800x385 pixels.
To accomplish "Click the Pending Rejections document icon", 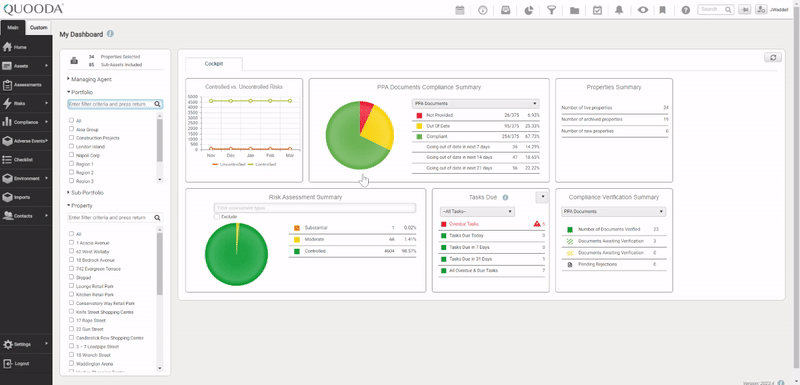I will coord(570,265).
